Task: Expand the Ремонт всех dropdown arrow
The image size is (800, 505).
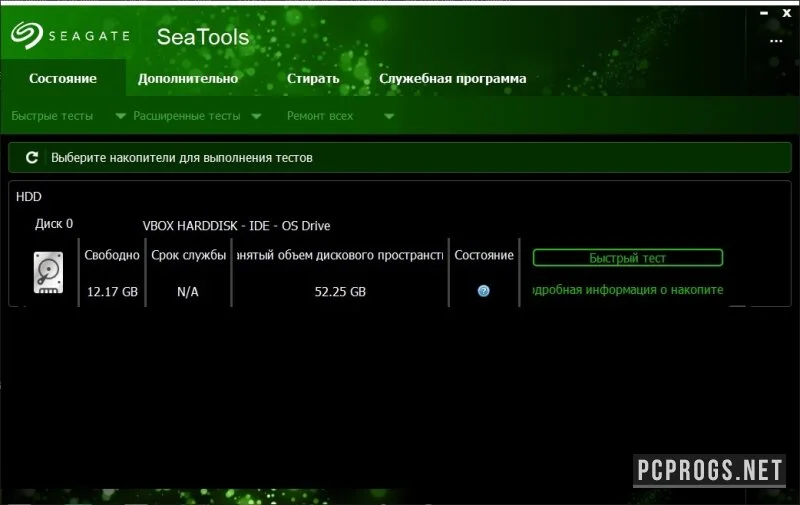Action: [x=389, y=116]
